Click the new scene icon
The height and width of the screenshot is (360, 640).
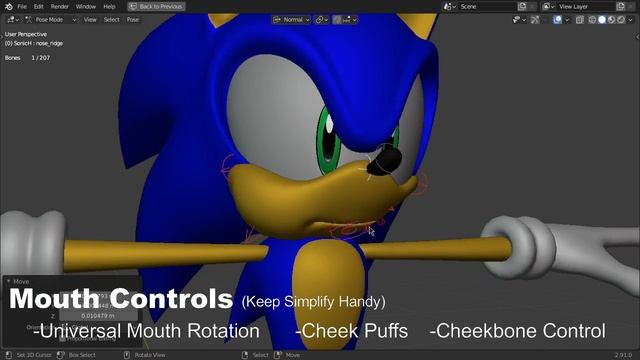pyautogui.click(x=522, y=7)
